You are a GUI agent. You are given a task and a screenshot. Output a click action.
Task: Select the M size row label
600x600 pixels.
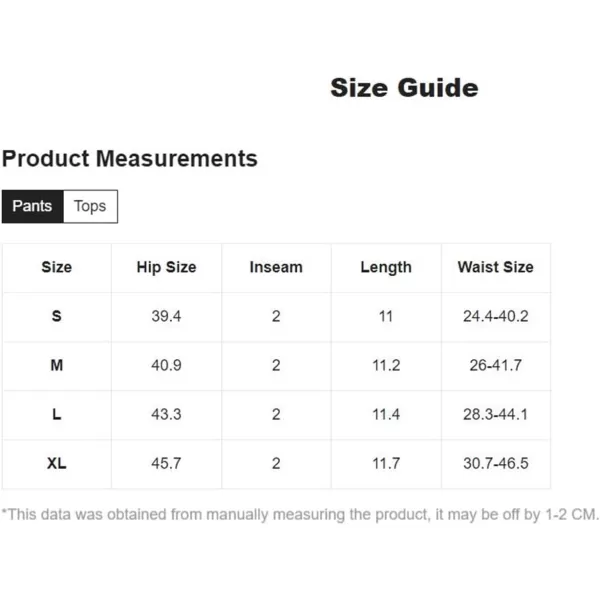click(x=57, y=365)
